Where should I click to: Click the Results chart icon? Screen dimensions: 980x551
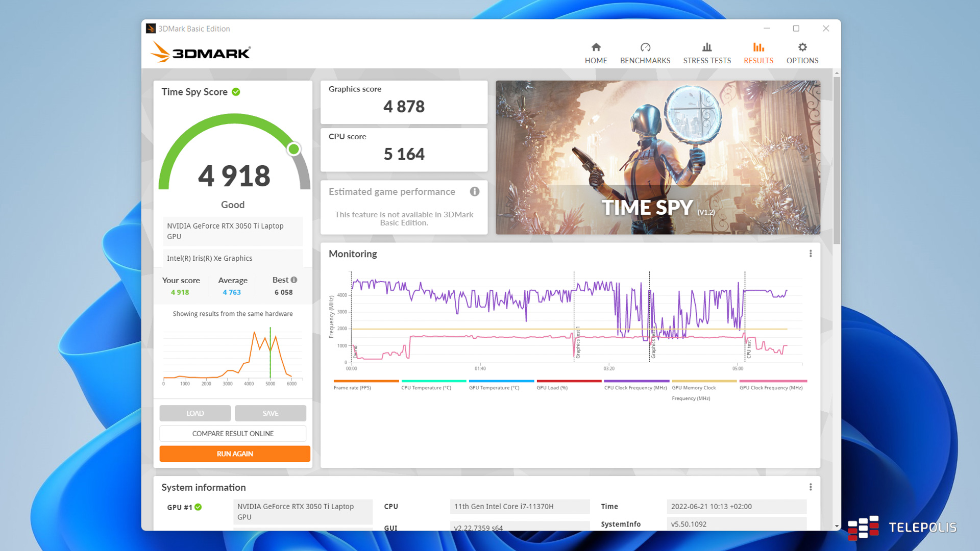click(758, 47)
